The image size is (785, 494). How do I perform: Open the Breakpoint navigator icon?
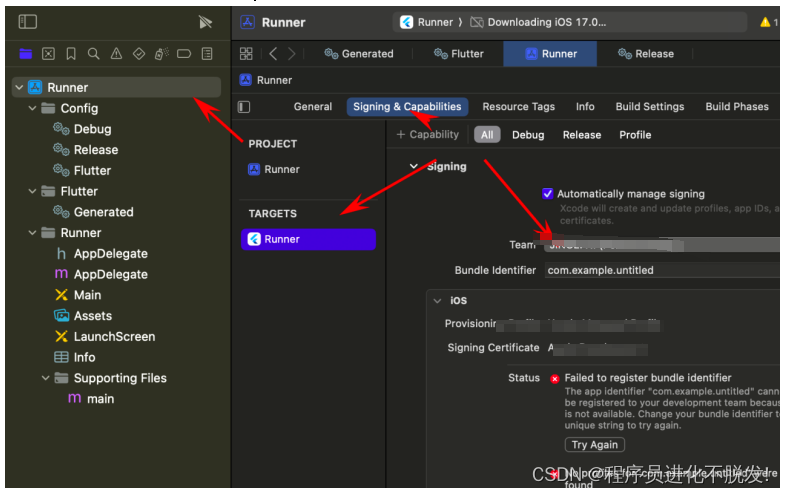coord(184,54)
